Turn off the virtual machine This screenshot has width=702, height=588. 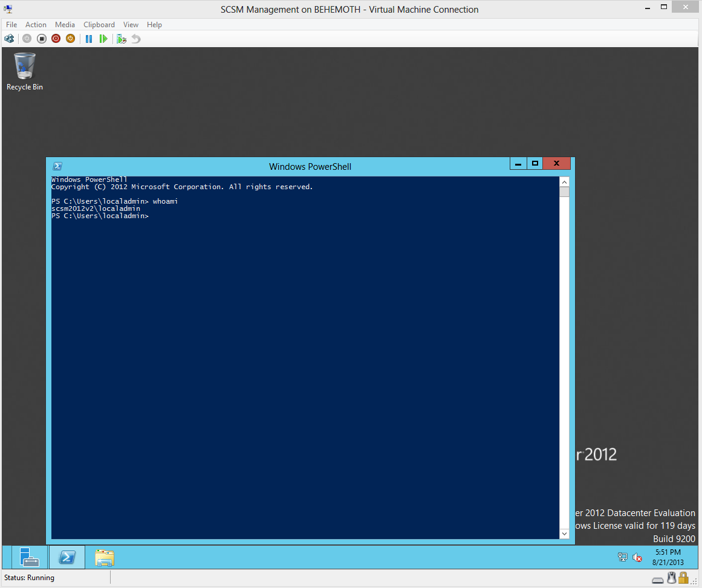click(42, 39)
